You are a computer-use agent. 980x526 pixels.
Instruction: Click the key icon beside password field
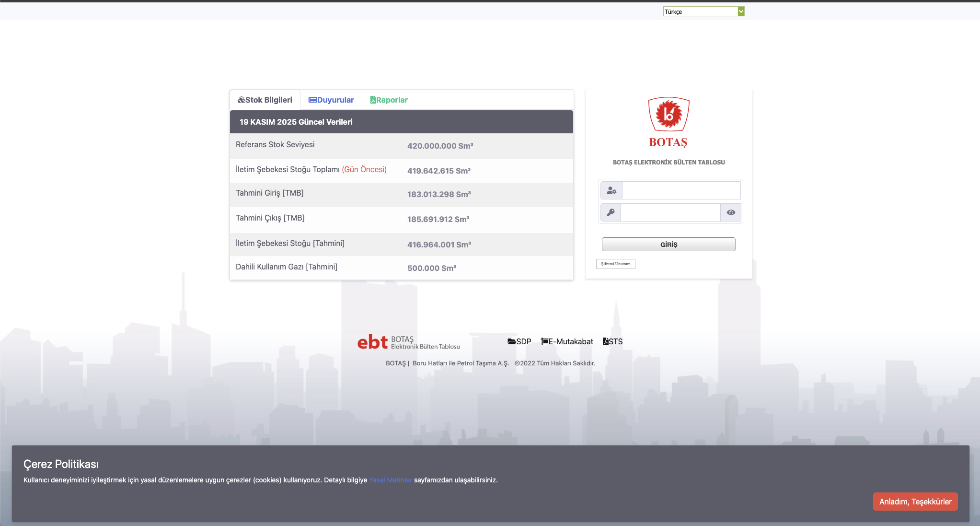tap(611, 212)
